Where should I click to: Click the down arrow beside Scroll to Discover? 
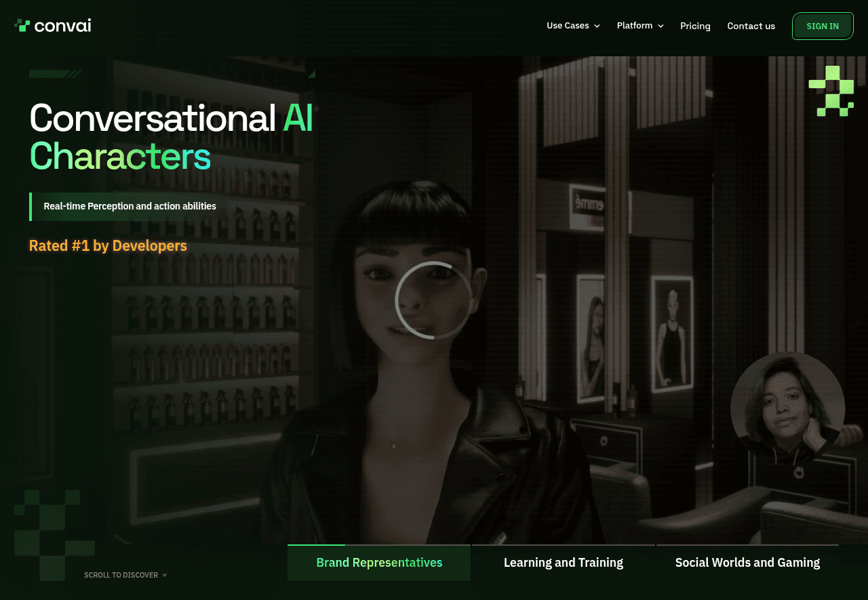(x=165, y=576)
